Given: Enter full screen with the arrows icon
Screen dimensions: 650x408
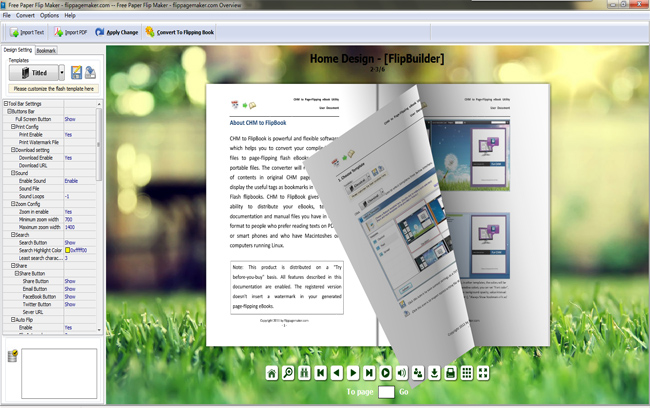Looking at the screenshot, I should pos(483,373).
